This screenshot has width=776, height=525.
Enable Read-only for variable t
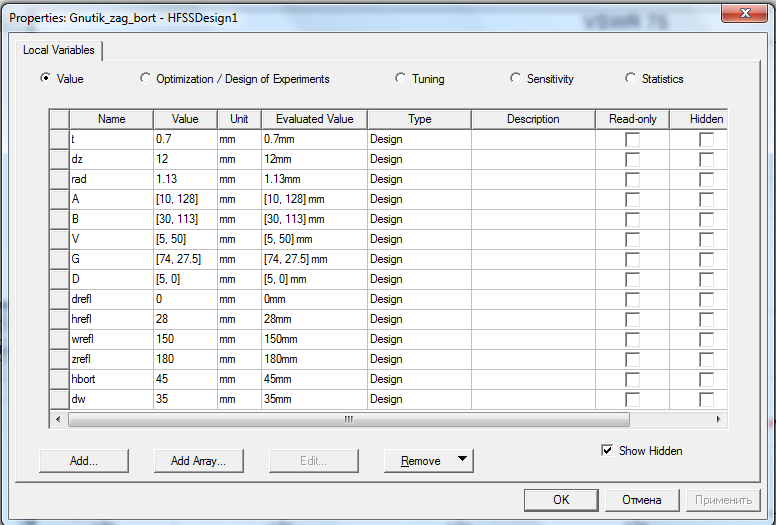[632, 140]
